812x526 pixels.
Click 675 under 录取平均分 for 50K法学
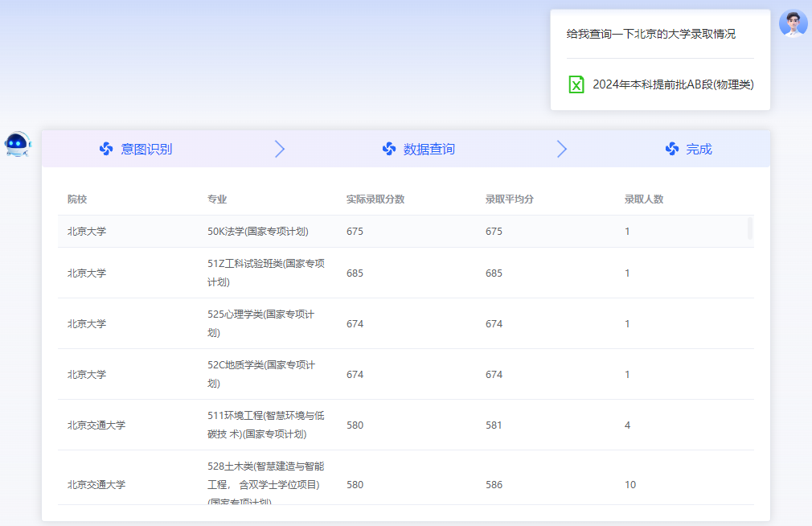[x=494, y=231]
